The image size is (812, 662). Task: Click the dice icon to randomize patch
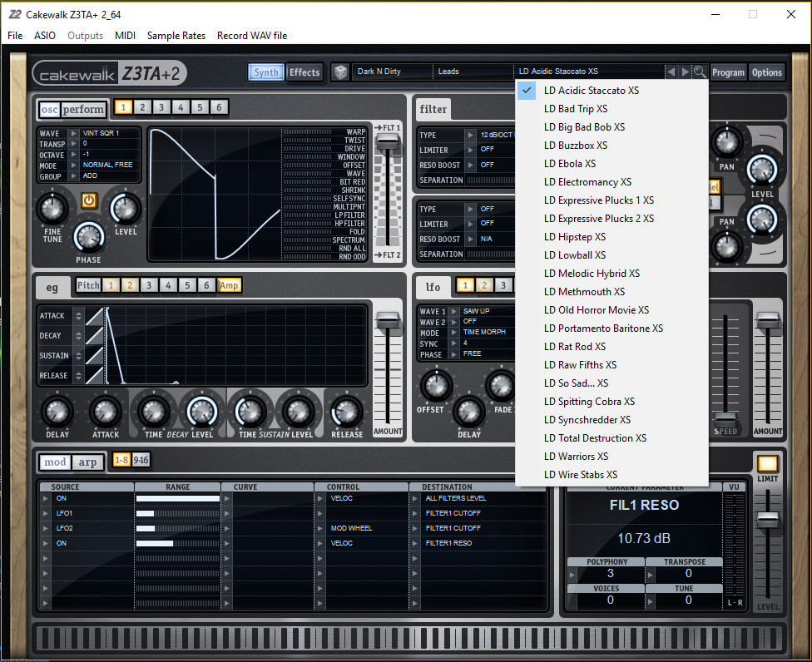coord(341,72)
